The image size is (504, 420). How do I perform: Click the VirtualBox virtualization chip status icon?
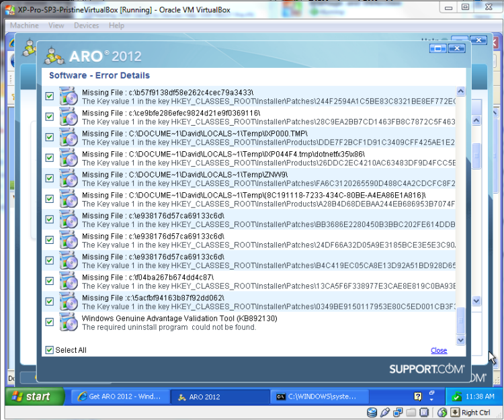[424, 413]
